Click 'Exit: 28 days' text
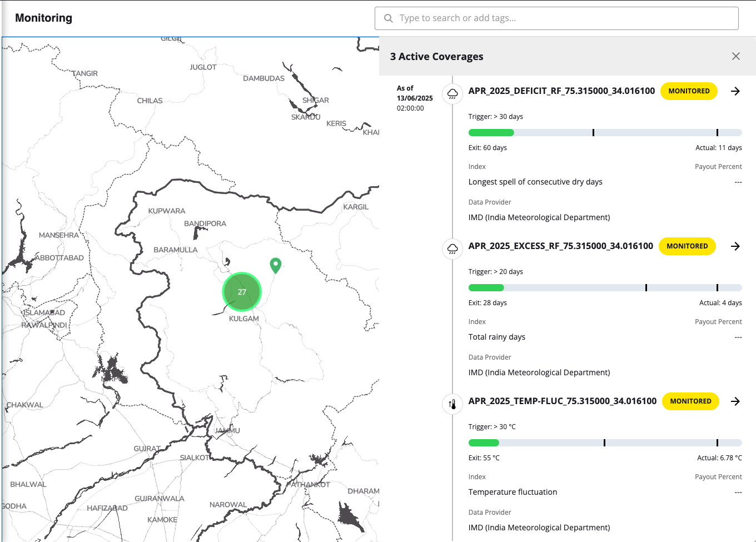 488,303
